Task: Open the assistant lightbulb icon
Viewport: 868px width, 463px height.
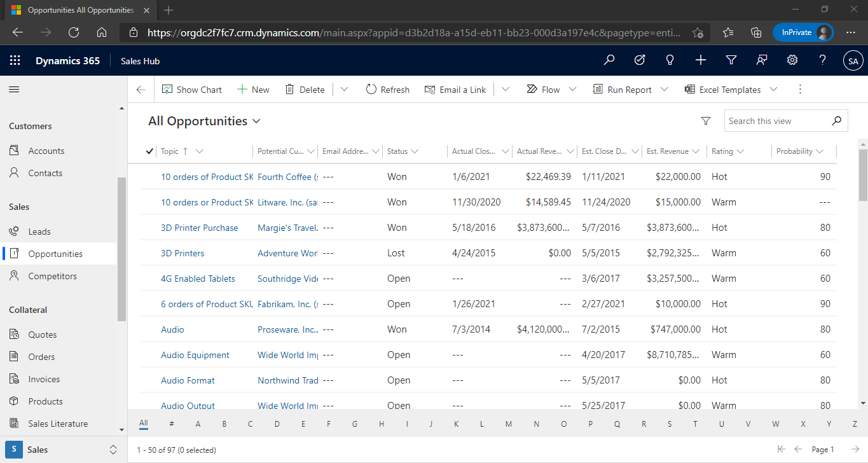Action: (x=670, y=60)
